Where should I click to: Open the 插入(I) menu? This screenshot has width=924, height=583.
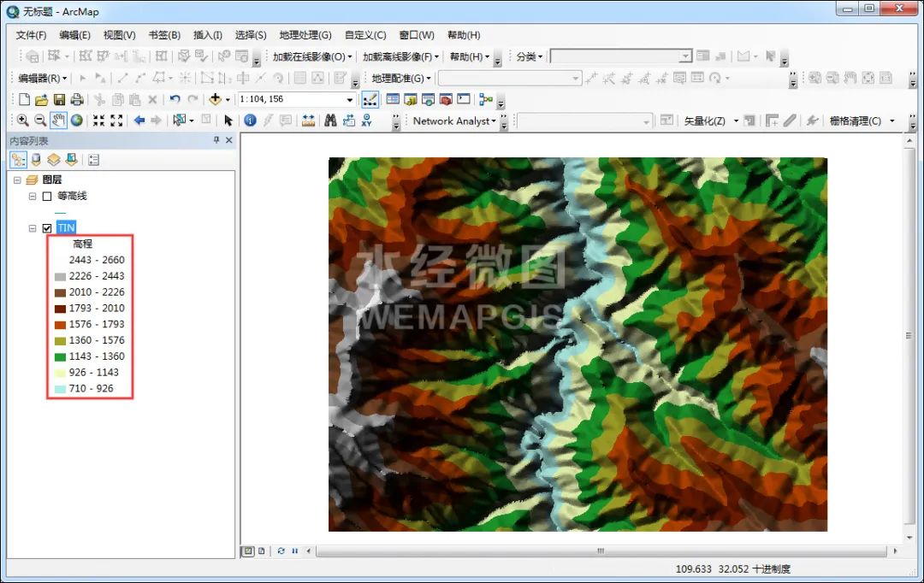(x=208, y=35)
